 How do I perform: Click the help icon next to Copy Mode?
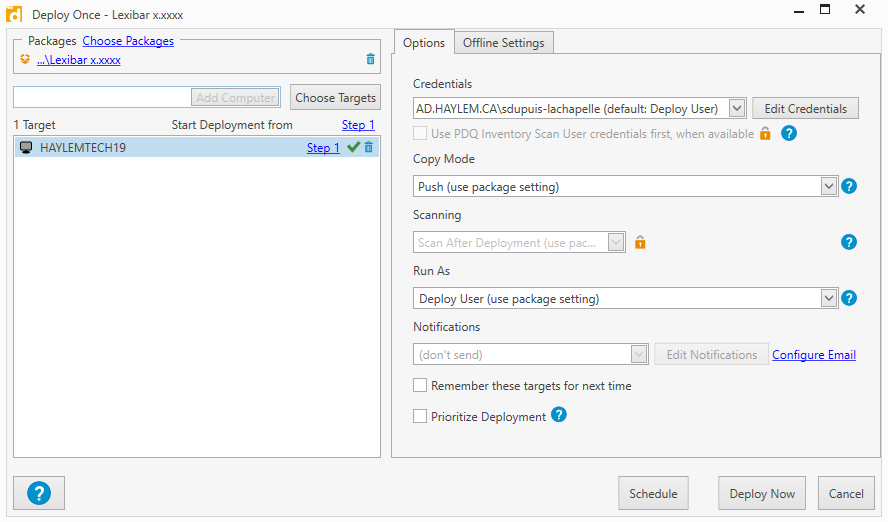coord(850,186)
